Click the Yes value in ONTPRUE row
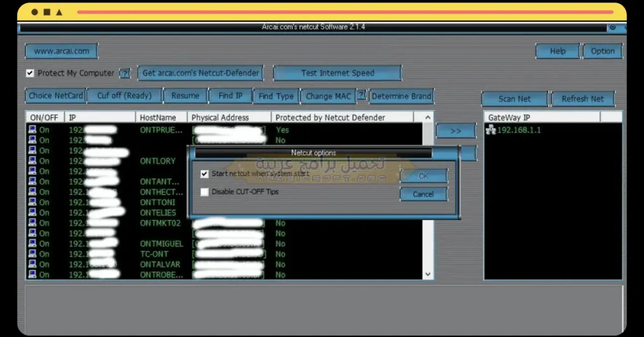Screen dimensions: 644x337 (282, 130)
